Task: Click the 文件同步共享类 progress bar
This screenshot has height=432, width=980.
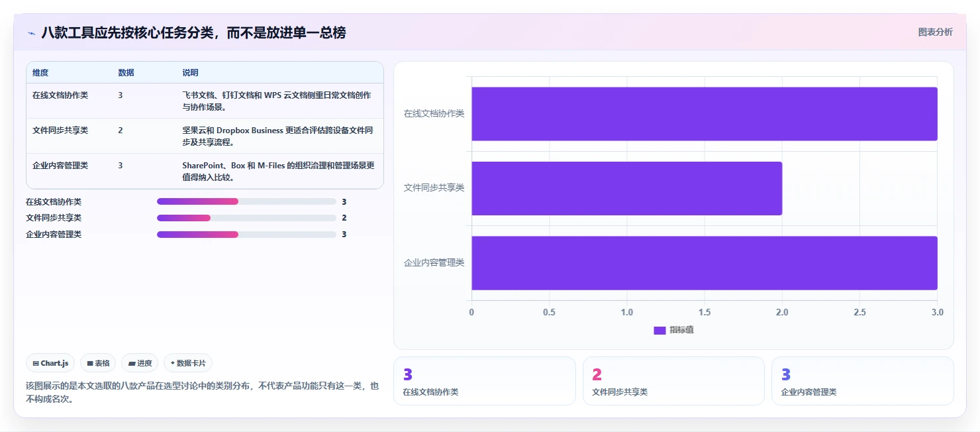Action: [246, 218]
